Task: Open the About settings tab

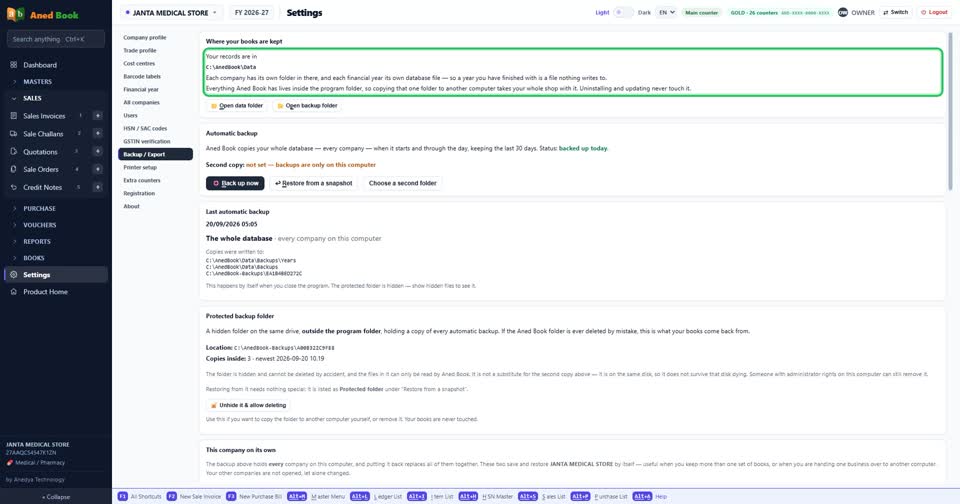Action: 155,206
